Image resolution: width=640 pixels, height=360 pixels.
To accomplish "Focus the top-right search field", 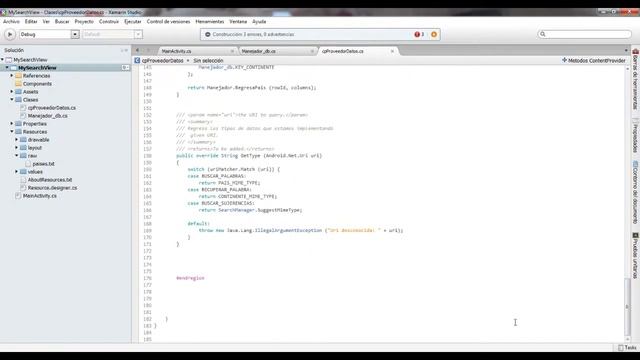I will click(584, 34).
